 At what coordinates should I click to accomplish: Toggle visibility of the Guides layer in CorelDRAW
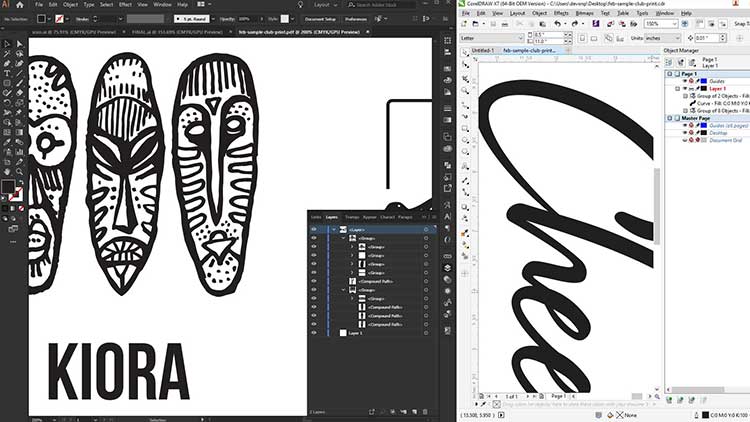(685, 81)
